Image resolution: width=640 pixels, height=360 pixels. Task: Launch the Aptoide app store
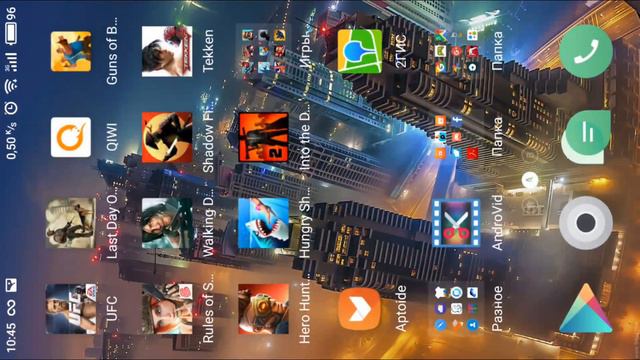coord(360,309)
